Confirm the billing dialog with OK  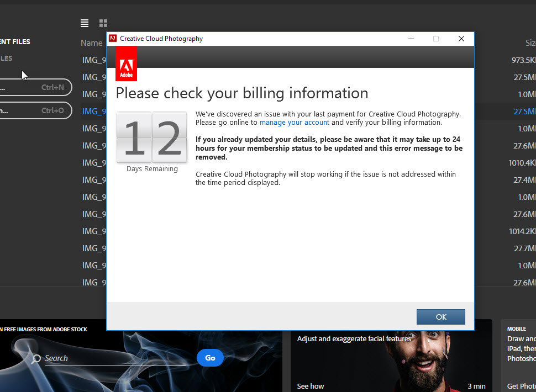point(440,317)
